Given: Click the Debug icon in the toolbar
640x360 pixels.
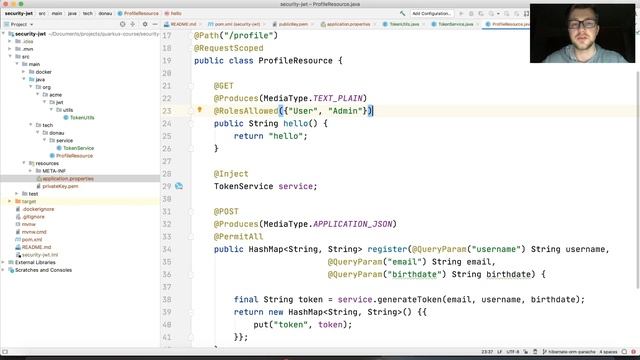Looking at the screenshot, I should tap(471, 13).
